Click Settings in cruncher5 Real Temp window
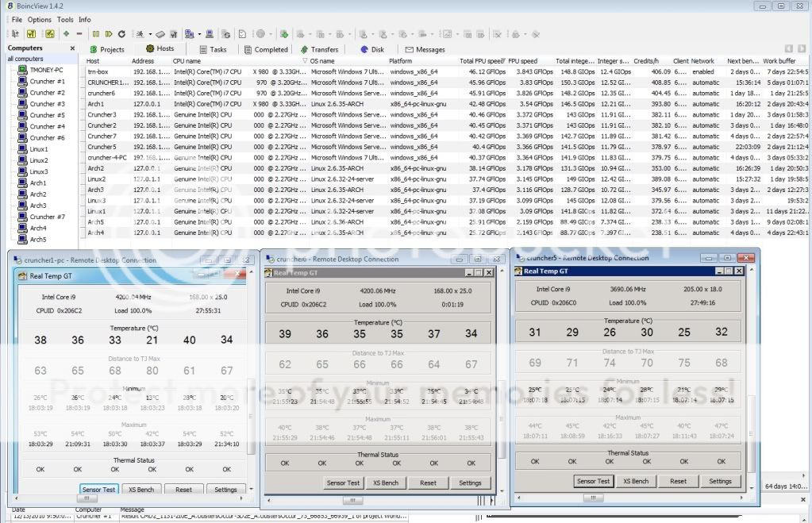 721,481
